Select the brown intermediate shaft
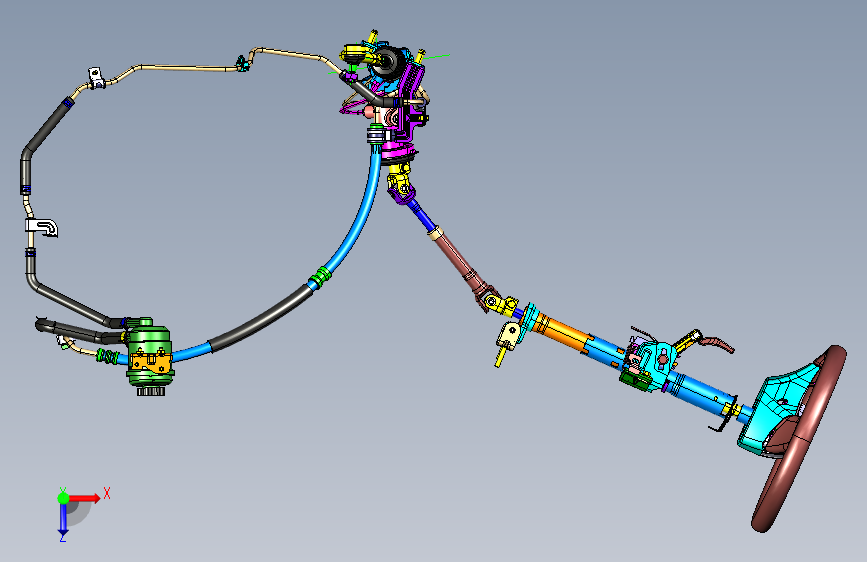 pyautogui.click(x=462, y=262)
